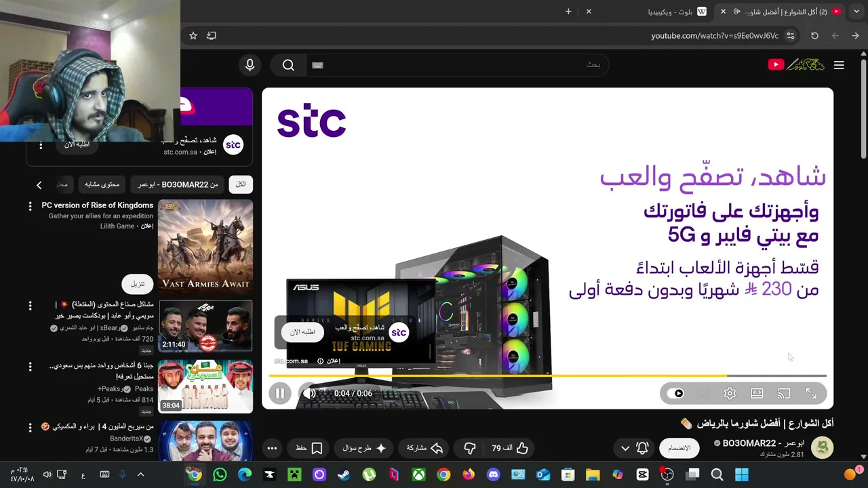Open the Firefox icon in the taskbar

pos(468,474)
